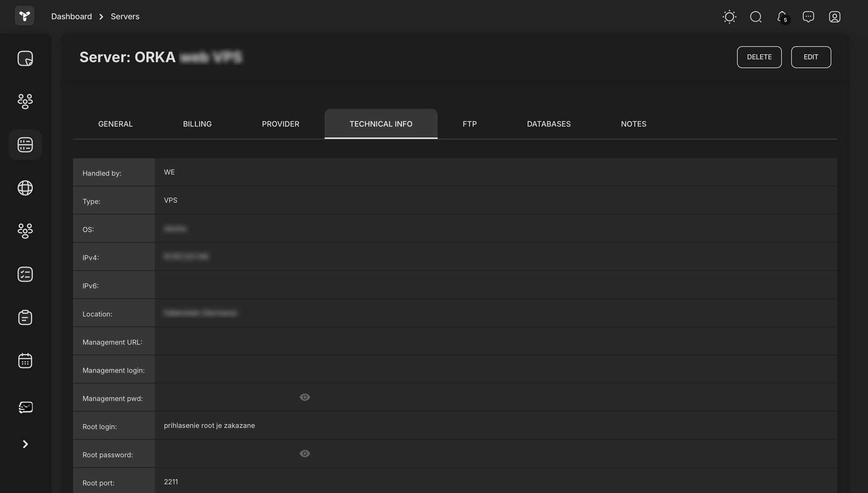Expand the sidebar with chevron arrow
The height and width of the screenshot is (493, 868).
(x=25, y=444)
